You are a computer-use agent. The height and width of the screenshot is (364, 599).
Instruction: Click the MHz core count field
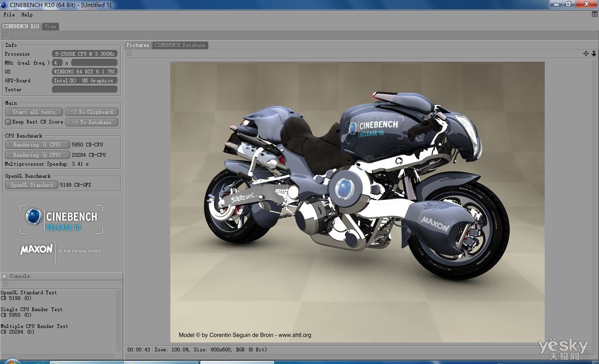tap(57, 63)
